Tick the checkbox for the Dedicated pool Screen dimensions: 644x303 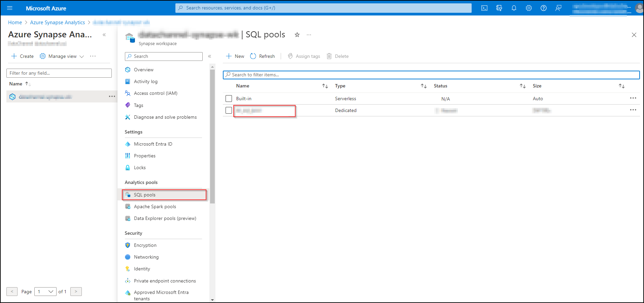(229, 110)
